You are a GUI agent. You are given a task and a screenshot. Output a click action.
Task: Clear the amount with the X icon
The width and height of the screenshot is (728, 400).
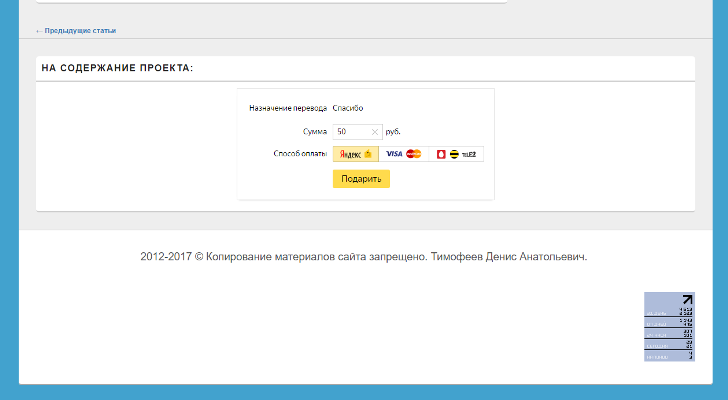(375, 131)
